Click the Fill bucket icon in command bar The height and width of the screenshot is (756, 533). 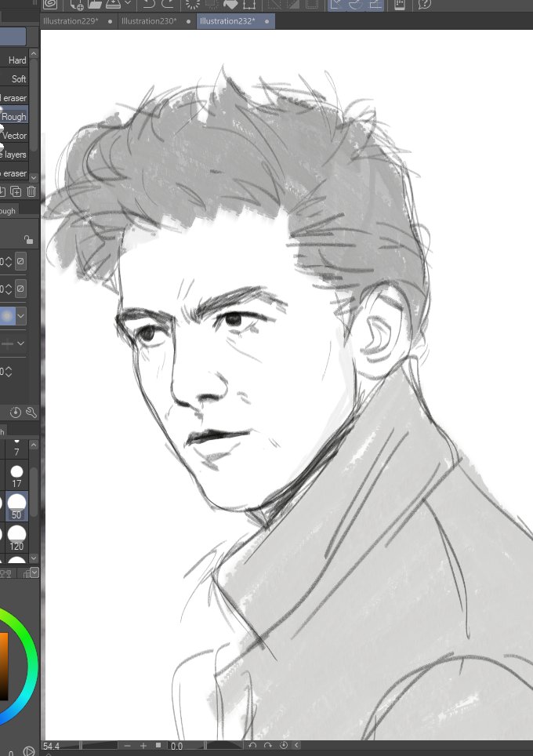(231, 5)
